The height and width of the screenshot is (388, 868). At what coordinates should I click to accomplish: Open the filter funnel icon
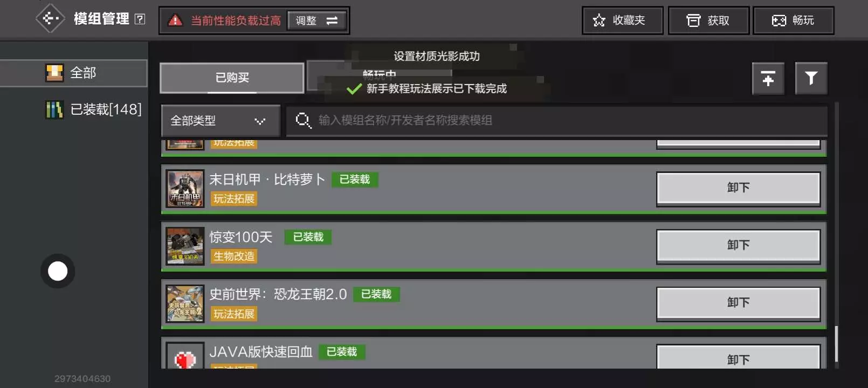tap(811, 79)
